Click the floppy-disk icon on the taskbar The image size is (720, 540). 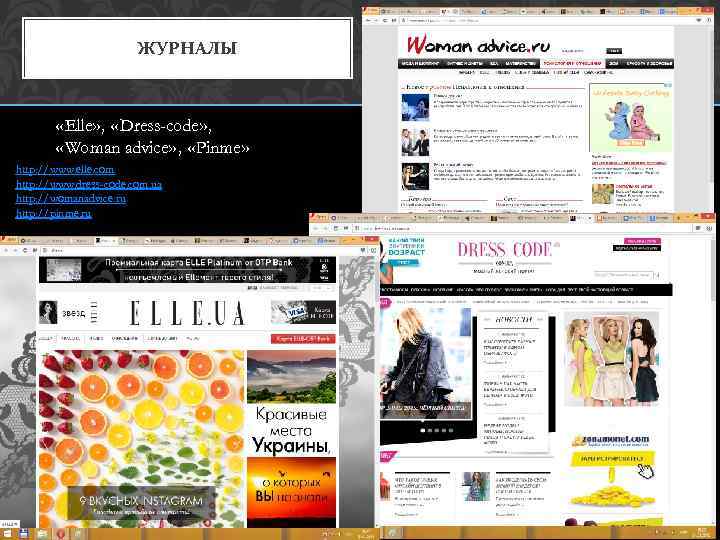(x=24, y=534)
